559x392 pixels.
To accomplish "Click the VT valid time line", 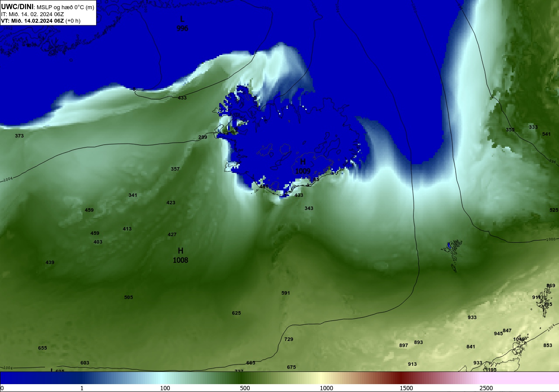I will coord(41,21).
